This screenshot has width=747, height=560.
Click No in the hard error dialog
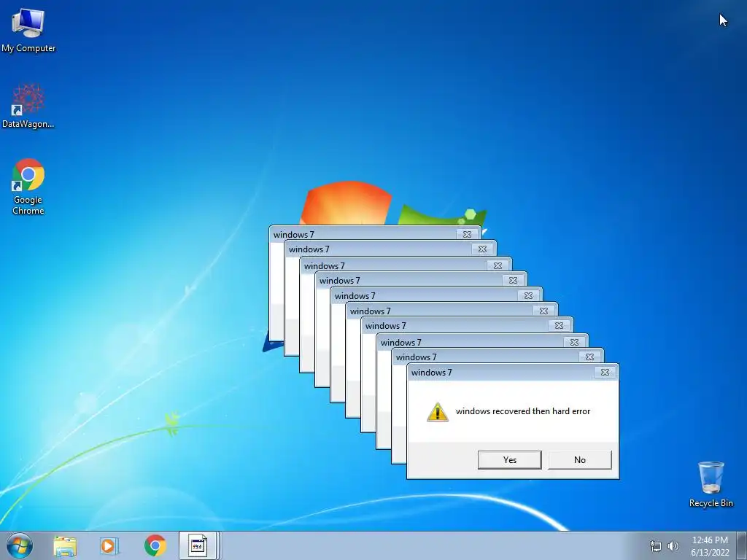click(x=580, y=460)
